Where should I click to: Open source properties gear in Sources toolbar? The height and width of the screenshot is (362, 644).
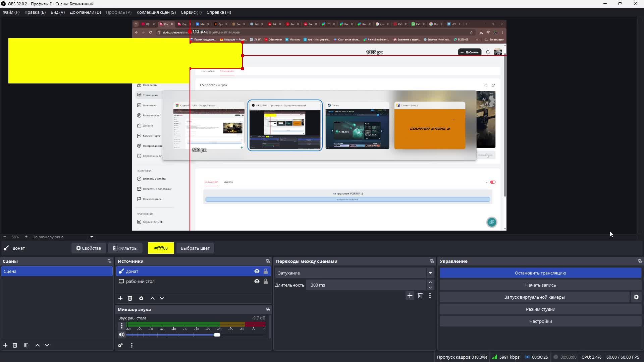click(141, 298)
